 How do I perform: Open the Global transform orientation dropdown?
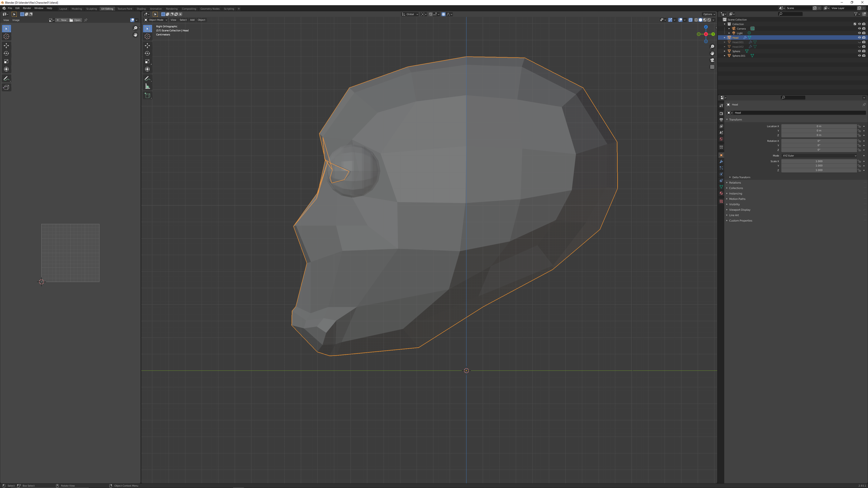coord(410,14)
